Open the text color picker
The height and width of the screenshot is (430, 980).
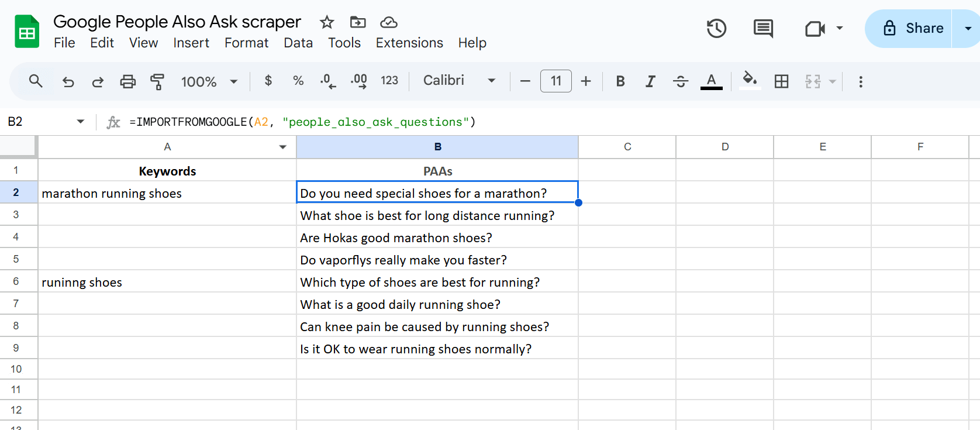(711, 81)
